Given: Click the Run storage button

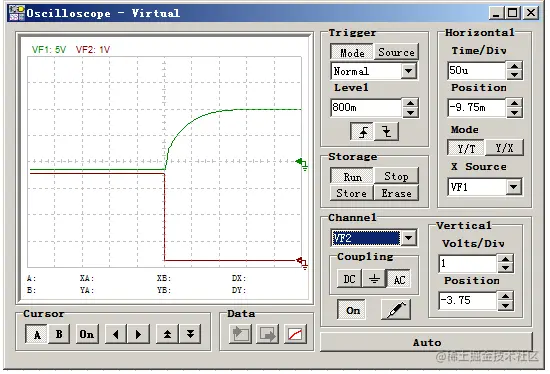Looking at the screenshot, I should (352, 176).
